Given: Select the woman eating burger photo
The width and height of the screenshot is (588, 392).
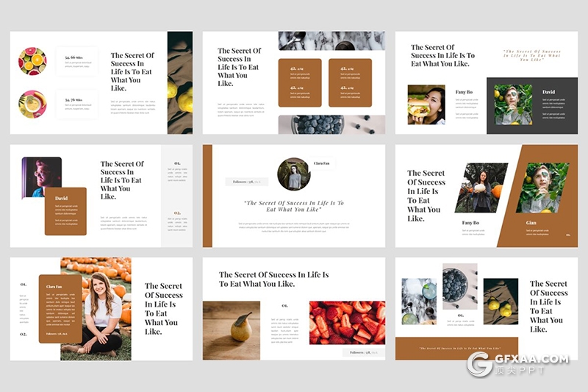Looking at the screenshot, I should coord(426,104).
